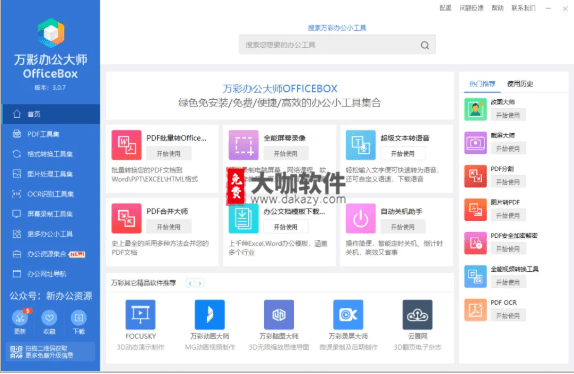Click the 万彩办公大师OFFICEBOX banner title
The image size is (574, 374).
coord(280,89)
